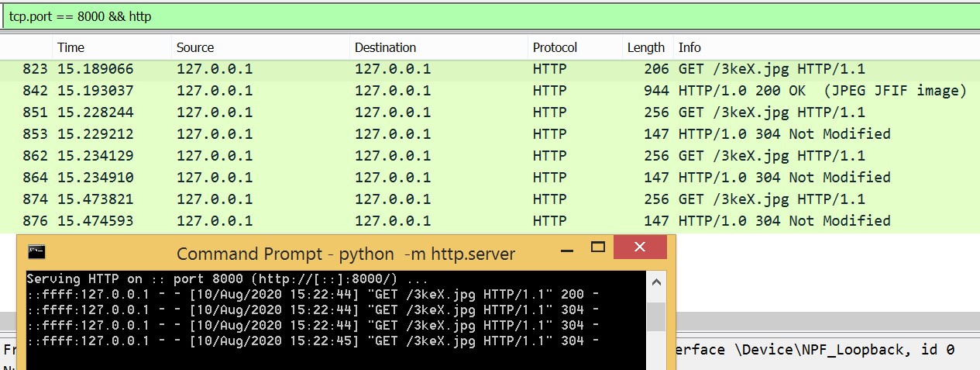The image size is (980, 370).
Task: Click the Command Prompt system menu icon
Action: (x=36, y=251)
